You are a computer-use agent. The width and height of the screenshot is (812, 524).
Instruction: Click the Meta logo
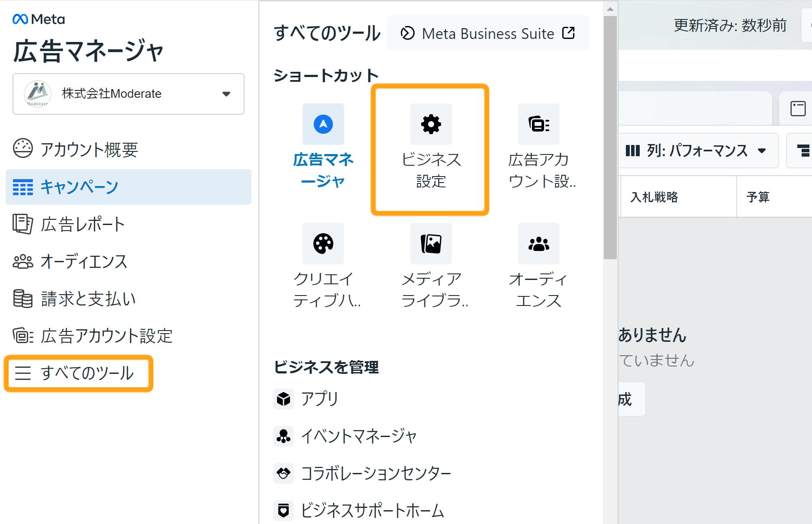[39, 19]
